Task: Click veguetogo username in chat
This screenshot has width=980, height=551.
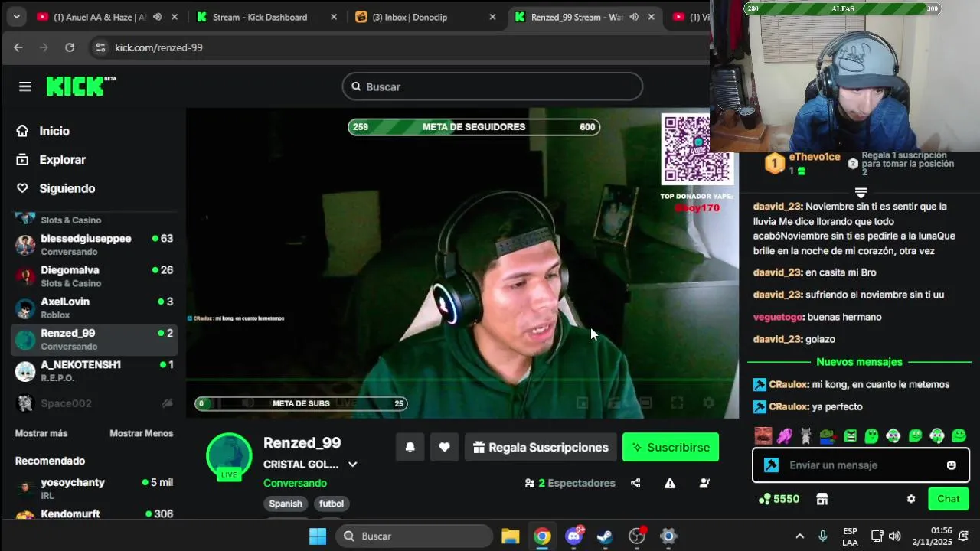Action: [777, 317]
